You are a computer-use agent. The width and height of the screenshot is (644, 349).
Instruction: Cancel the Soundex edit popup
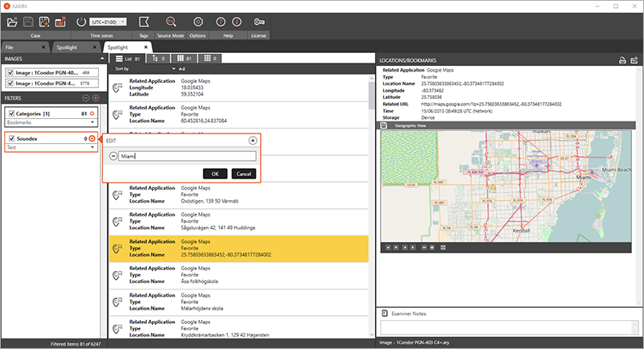(244, 174)
